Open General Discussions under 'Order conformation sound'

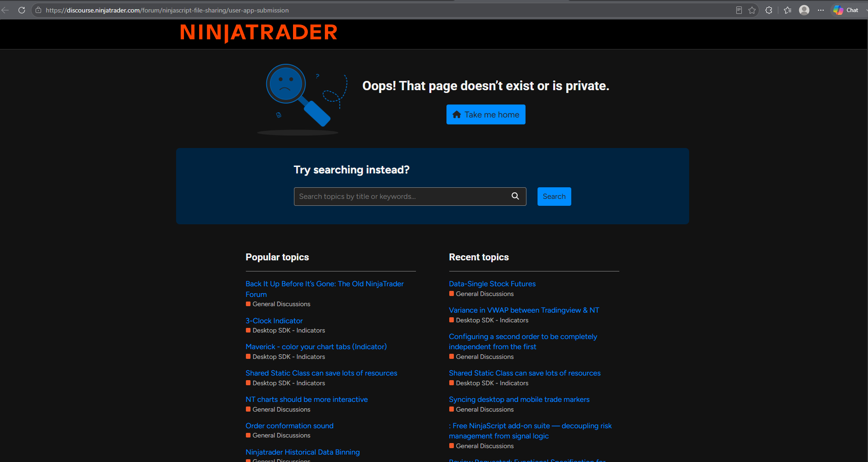tap(278, 436)
